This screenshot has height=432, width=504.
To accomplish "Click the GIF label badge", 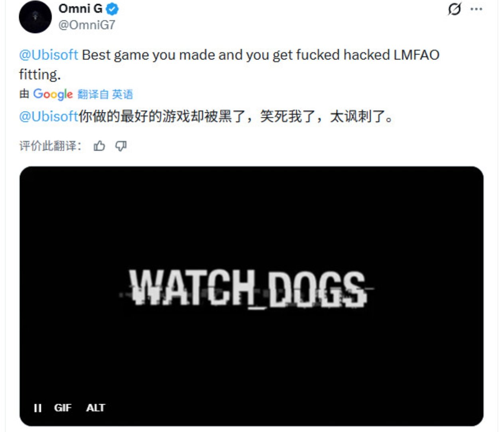I will [63, 408].
